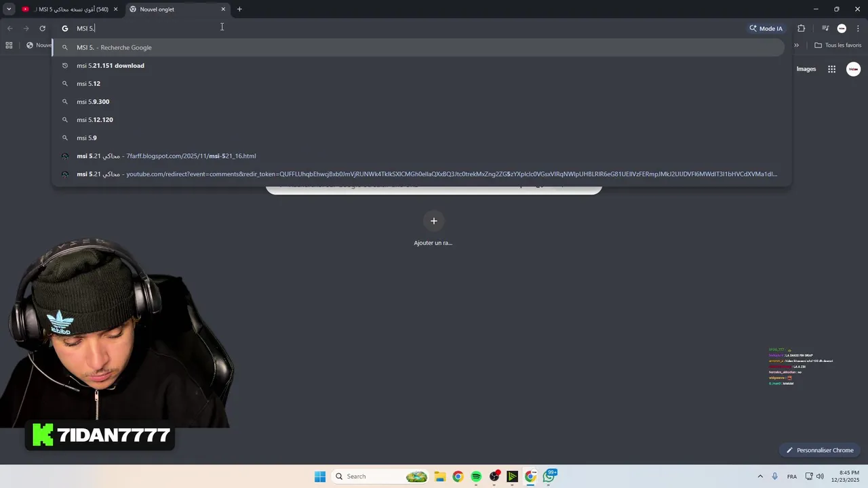Open Tous les favoris folder
Screen dimensions: 868x488
coord(837,45)
